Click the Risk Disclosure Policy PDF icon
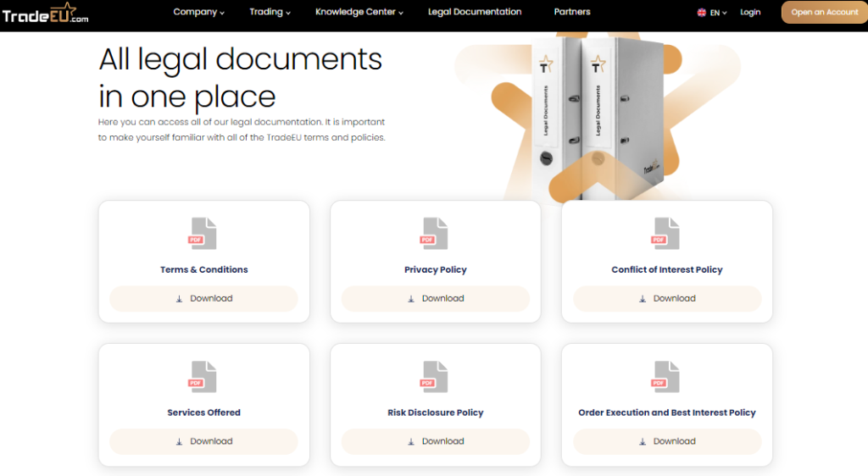 coord(435,377)
